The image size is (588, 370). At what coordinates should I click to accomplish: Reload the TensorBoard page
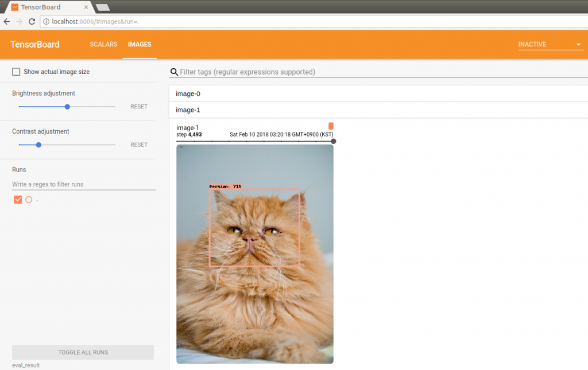point(32,21)
